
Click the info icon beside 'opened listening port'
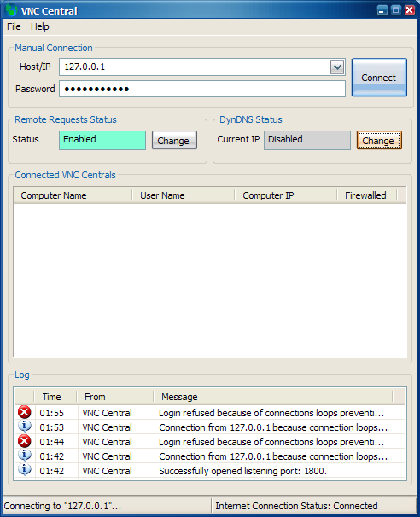pos(25,470)
